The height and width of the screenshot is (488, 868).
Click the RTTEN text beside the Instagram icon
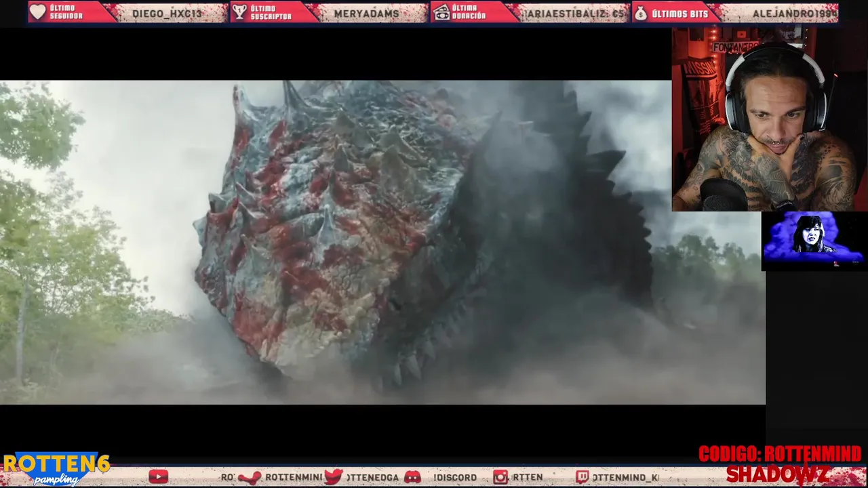pyautogui.click(x=527, y=477)
